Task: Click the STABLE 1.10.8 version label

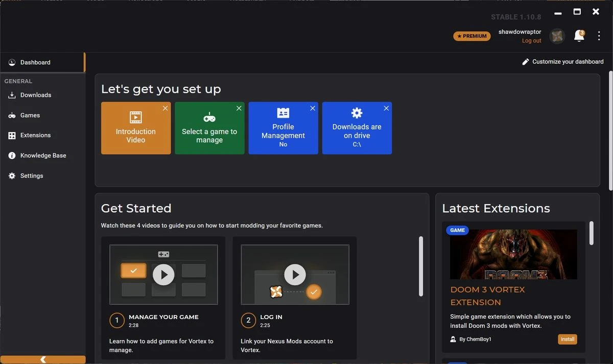Action: pos(516,17)
